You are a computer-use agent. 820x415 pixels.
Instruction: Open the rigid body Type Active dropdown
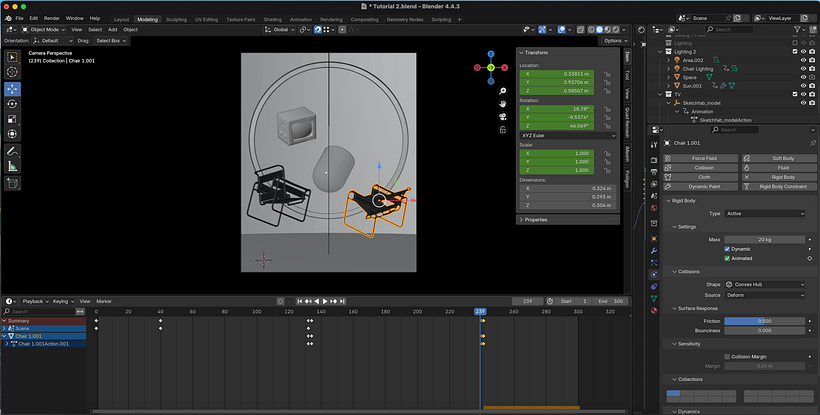point(765,213)
